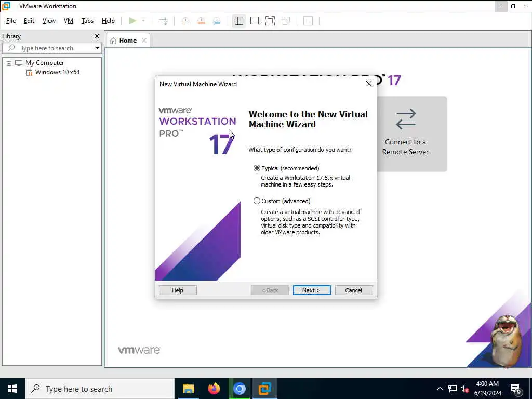Open the Edit menu
Screen dimensions: 532x399
[29, 21]
